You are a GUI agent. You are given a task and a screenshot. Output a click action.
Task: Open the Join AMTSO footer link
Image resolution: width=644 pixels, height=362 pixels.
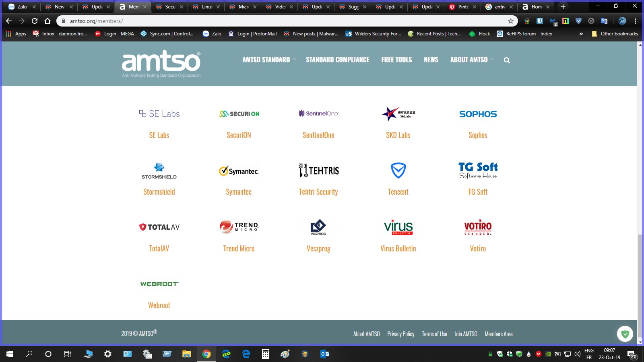[466, 334]
